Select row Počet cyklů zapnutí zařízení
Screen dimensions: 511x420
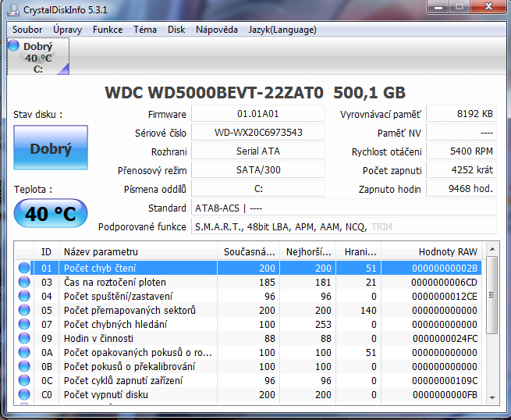[250, 380]
